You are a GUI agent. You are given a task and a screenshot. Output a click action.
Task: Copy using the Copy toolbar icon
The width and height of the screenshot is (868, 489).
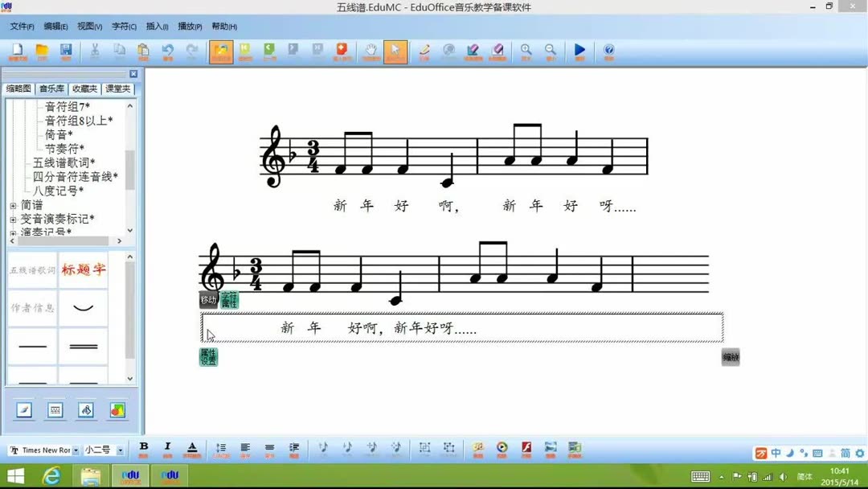[118, 51]
